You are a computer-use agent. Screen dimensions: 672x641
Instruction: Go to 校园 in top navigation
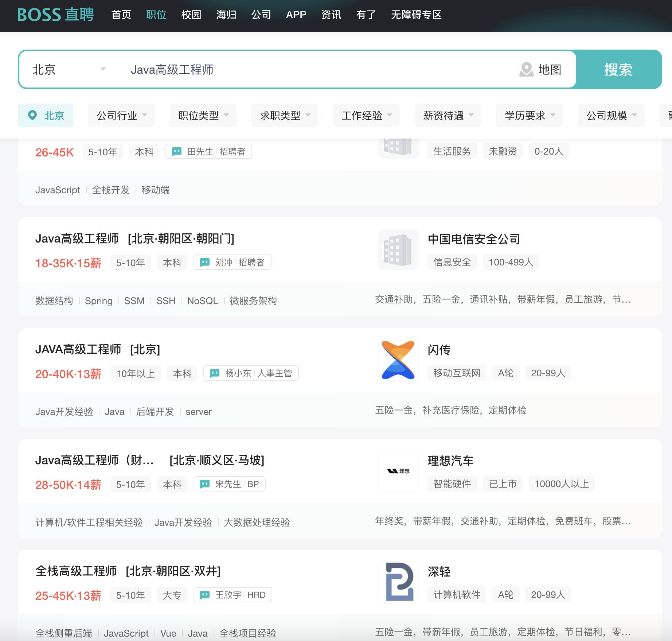(191, 15)
